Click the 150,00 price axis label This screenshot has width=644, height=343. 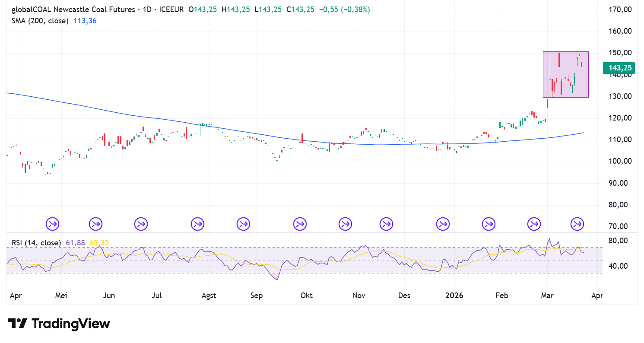(x=619, y=53)
